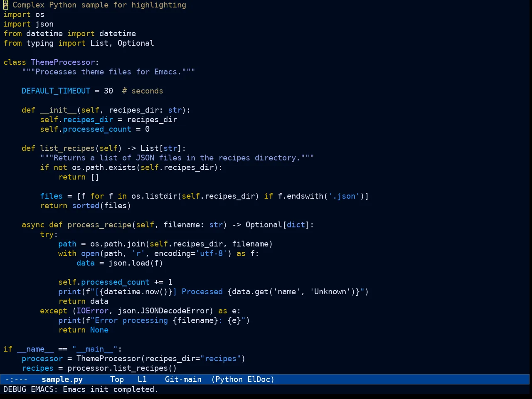Click the '"__main__"' string

point(95,349)
